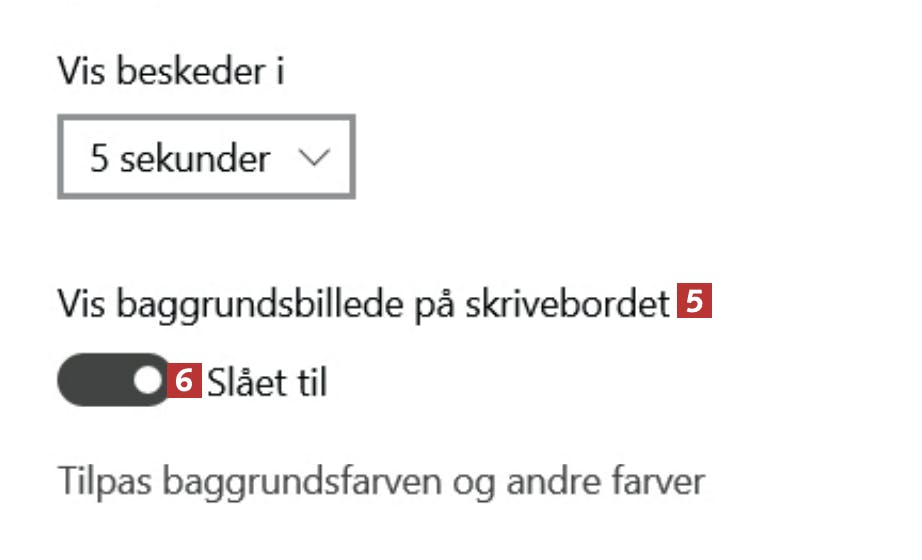Open "Tilpas baggrundsfarven og andre farver" link

pos(381,480)
